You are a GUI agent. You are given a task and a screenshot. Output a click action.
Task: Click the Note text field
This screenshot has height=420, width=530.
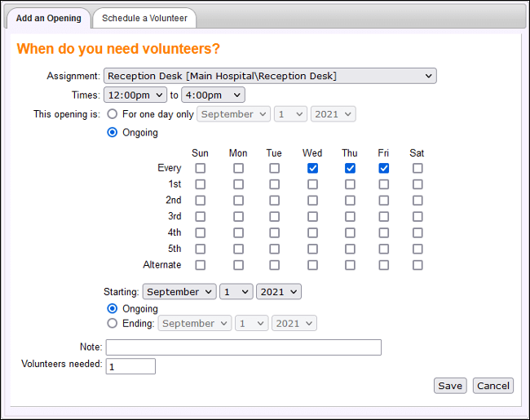point(243,347)
